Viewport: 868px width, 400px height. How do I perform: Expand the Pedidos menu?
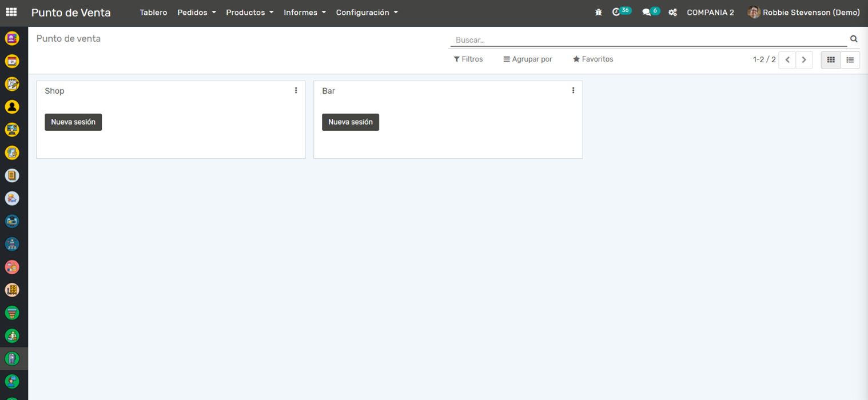[x=196, y=12]
